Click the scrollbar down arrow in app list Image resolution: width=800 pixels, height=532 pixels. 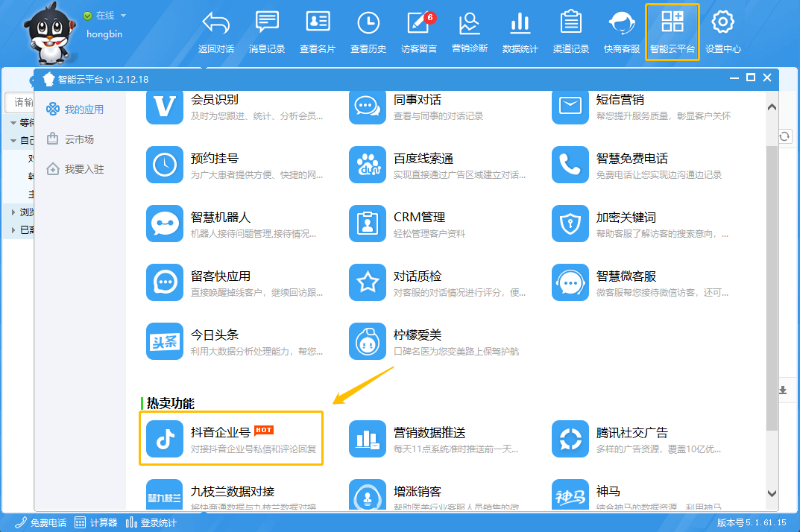point(772,493)
